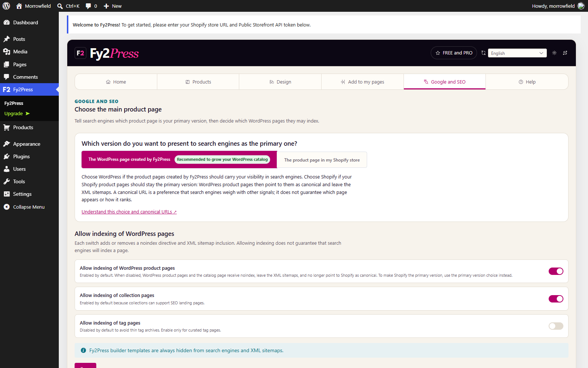The image size is (588, 368).
Task: Open Comments in the sidebar
Action: pyautogui.click(x=29, y=77)
